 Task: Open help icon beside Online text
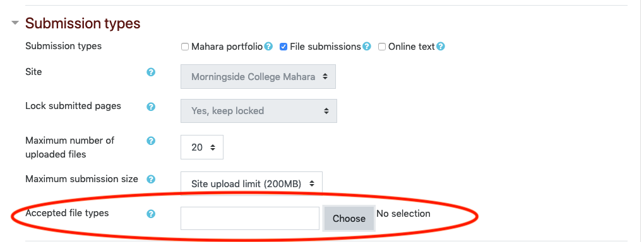[x=441, y=47]
